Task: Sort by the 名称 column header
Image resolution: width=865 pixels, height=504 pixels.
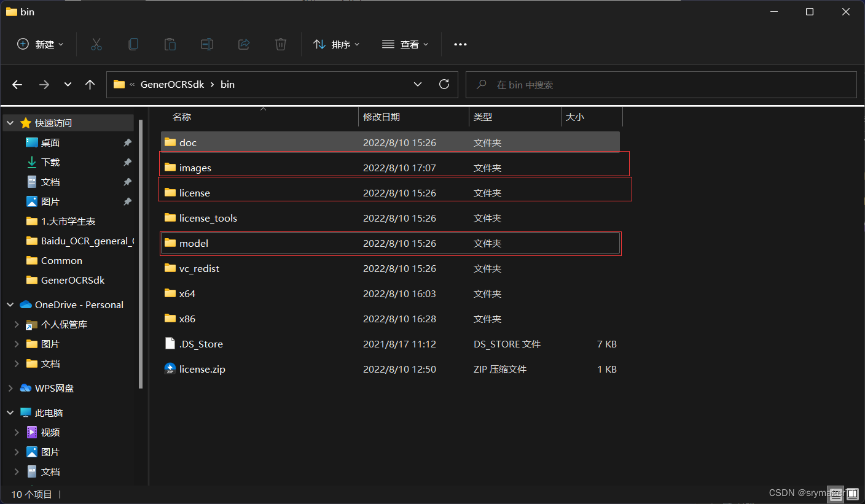Action: (182, 117)
